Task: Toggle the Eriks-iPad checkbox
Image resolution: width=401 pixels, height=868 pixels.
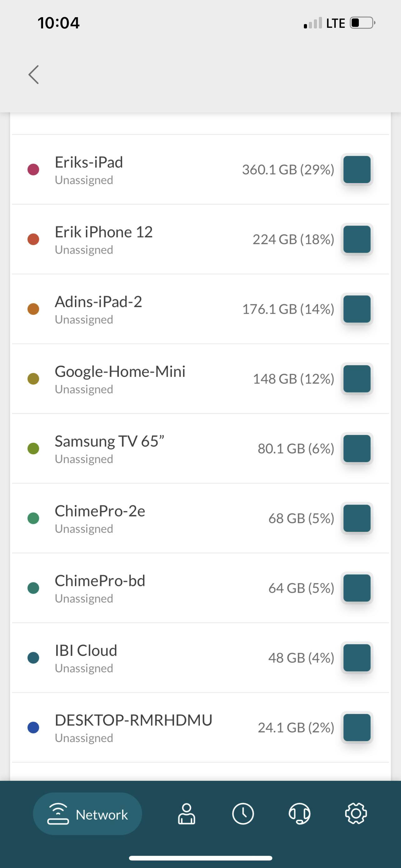Action: [357, 169]
